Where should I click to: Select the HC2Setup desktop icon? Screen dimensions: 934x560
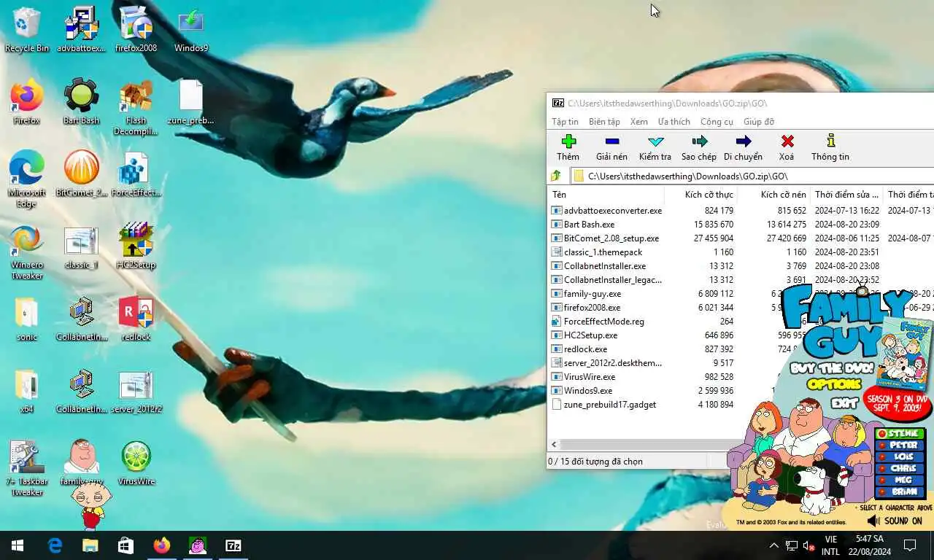136,246
